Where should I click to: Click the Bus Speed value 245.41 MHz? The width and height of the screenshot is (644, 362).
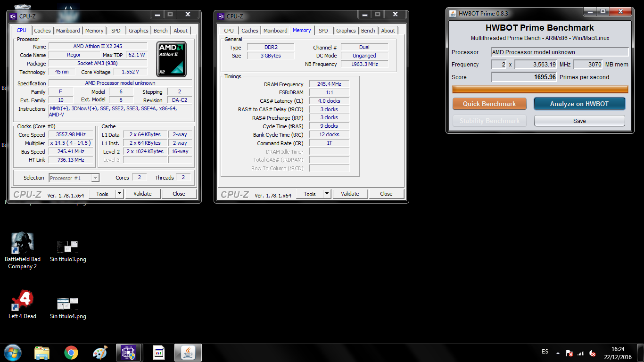(x=70, y=151)
